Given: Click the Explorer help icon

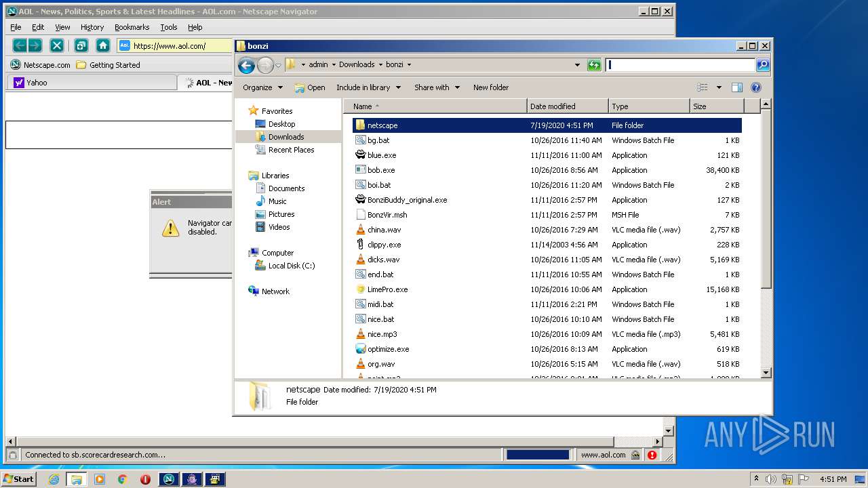Looking at the screenshot, I should (x=756, y=87).
